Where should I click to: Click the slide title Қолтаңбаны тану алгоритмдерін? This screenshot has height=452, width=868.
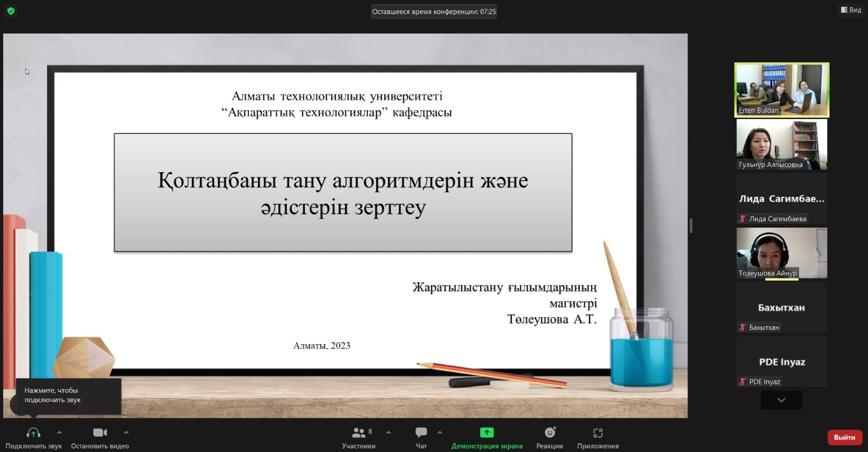343,193
